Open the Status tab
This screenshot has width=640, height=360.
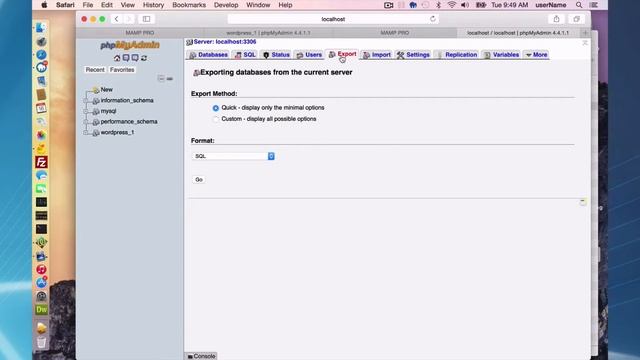pyautogui.click(x=276, y=55)
